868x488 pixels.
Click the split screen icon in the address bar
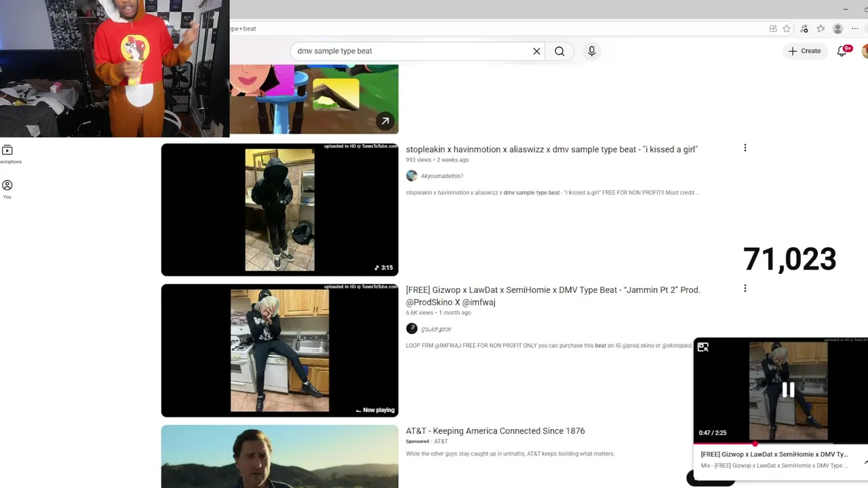pos(773,28)
